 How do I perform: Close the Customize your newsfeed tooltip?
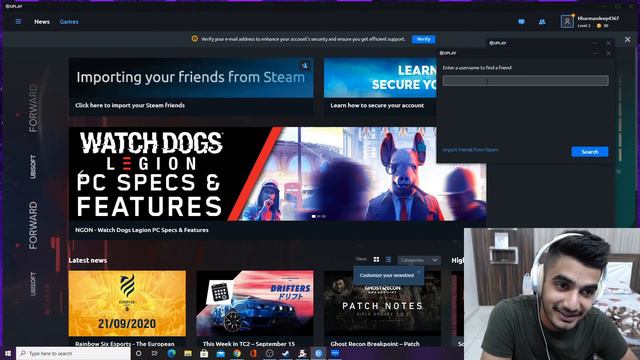419,271
